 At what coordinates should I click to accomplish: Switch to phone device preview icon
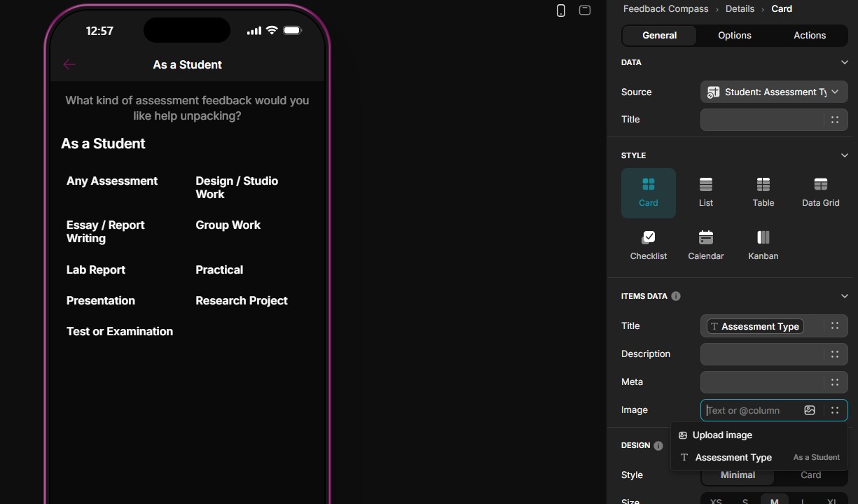click(561, 10)
